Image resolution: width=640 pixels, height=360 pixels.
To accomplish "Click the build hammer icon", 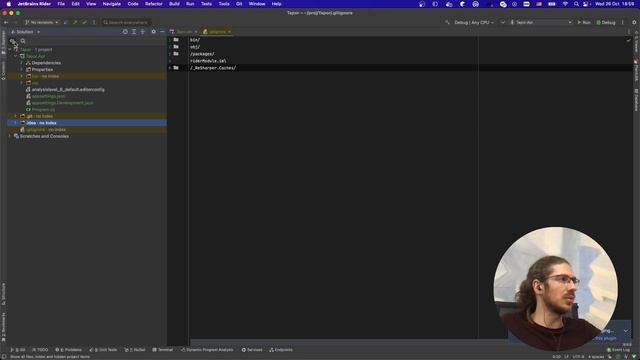I will click(447, 22).
